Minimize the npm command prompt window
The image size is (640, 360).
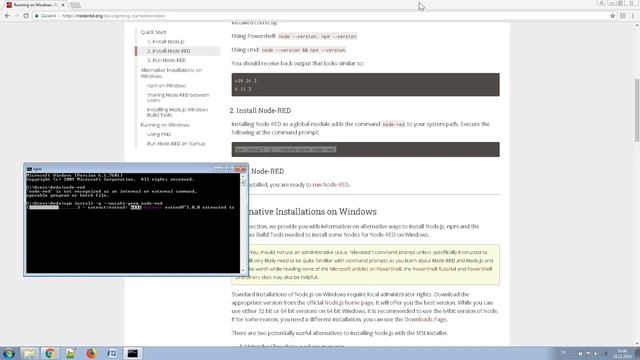(x=218, y=169)
